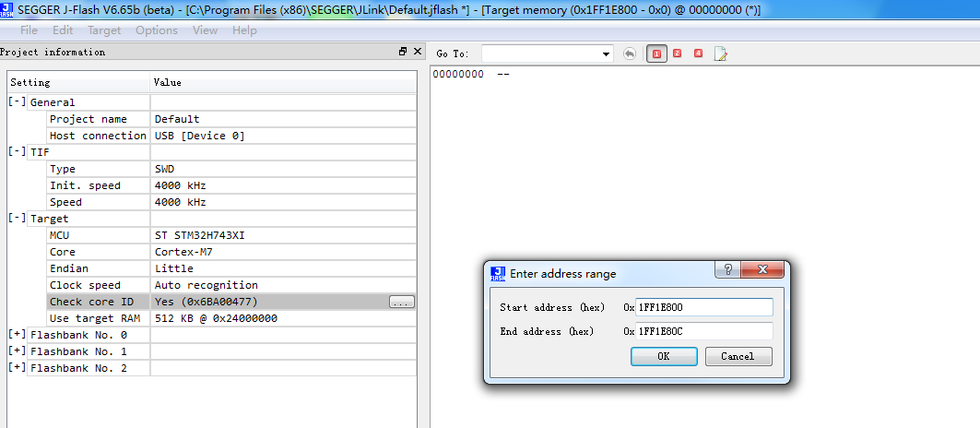Open the File menu
Screen dimensions: 980x428
[x=29, y=30]
